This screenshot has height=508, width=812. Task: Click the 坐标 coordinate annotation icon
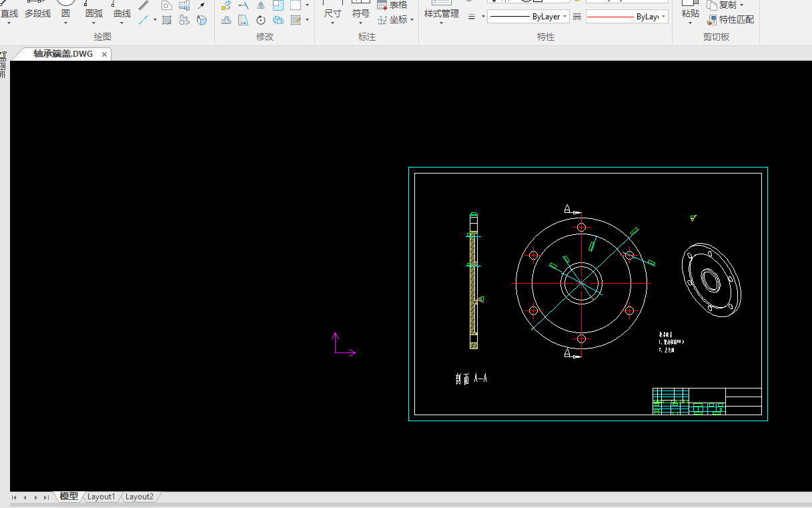(383, 20)
